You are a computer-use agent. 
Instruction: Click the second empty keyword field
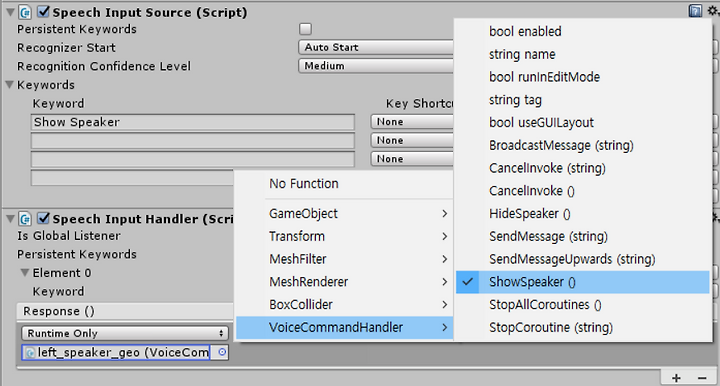[x=193, y=140]
